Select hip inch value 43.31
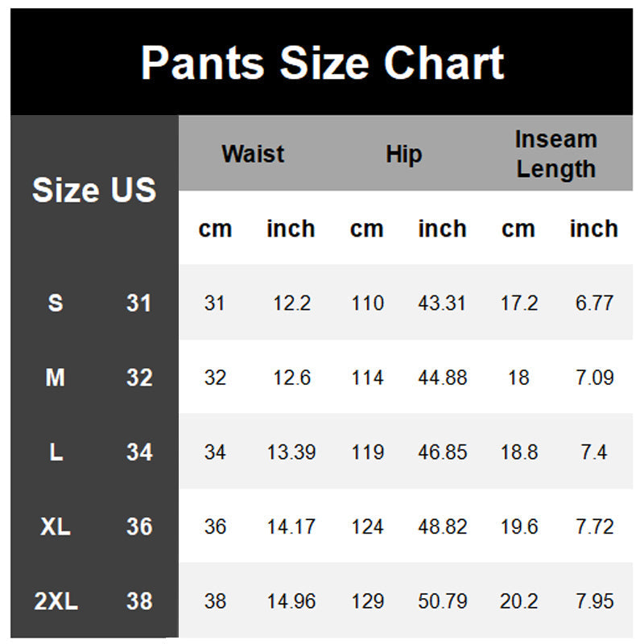Screen dimensions: 644x644 (x=443, y=303)
